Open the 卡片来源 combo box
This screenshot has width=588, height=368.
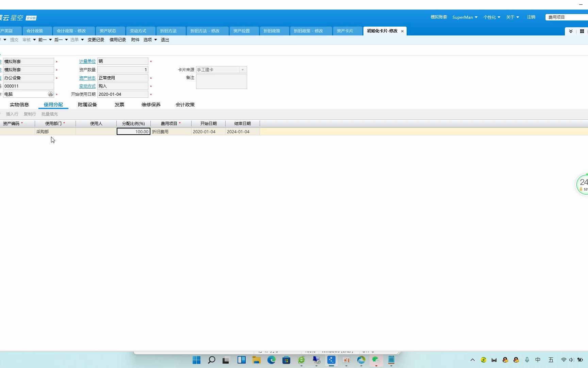(x=221, y=70)
